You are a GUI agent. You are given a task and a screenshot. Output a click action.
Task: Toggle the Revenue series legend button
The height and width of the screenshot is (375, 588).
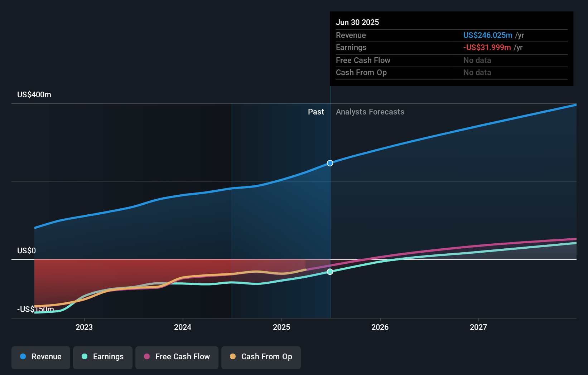click(x=41, y=357)
